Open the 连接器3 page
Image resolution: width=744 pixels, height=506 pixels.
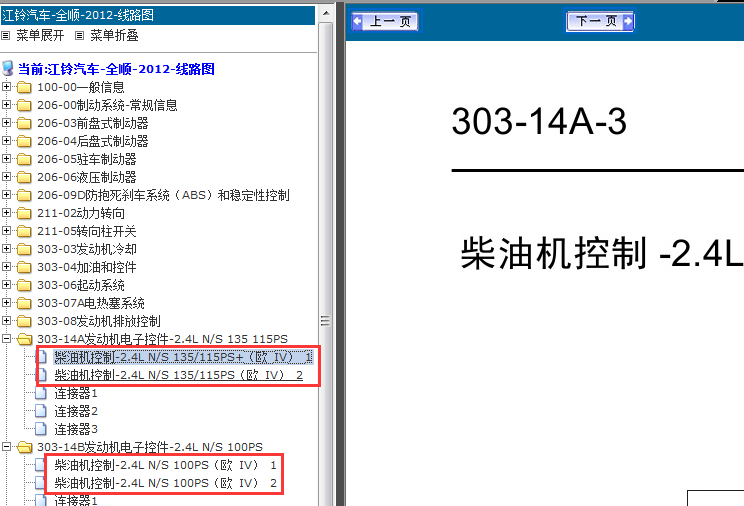coord(76,429)
